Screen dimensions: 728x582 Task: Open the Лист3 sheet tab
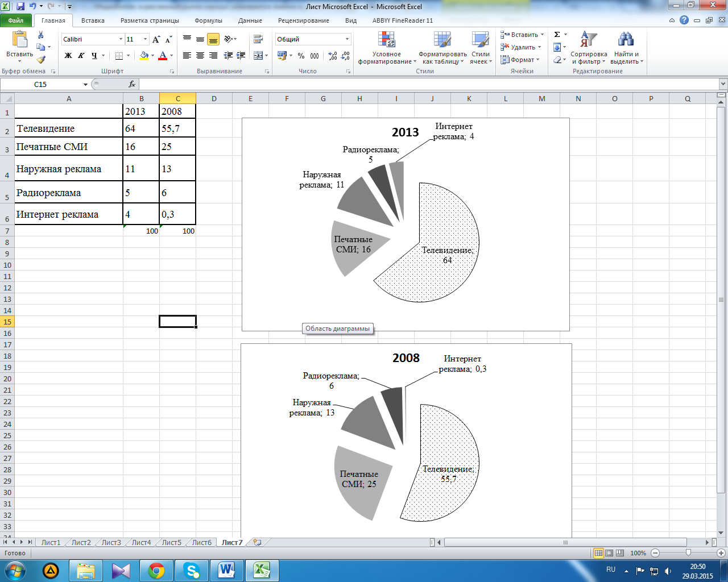pyautogui.click(x=111, y=542)
